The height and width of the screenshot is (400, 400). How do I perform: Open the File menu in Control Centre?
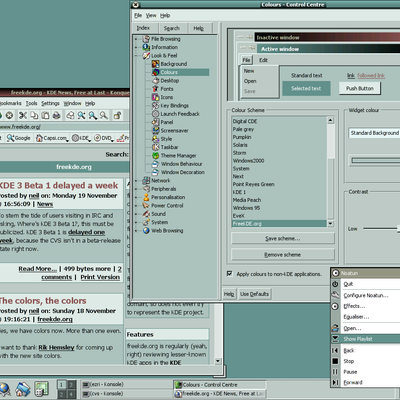138,15
